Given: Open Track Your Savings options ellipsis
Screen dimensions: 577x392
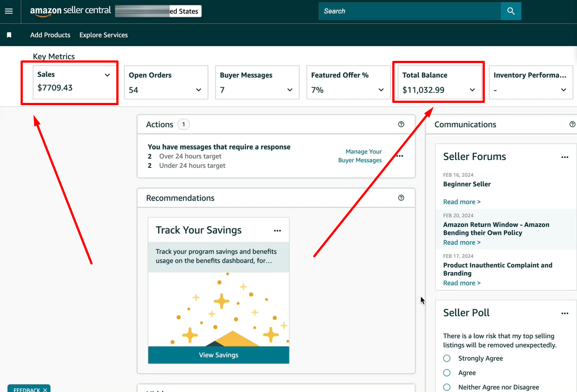Looking at the screenshot, I should [x=277, y=231].
